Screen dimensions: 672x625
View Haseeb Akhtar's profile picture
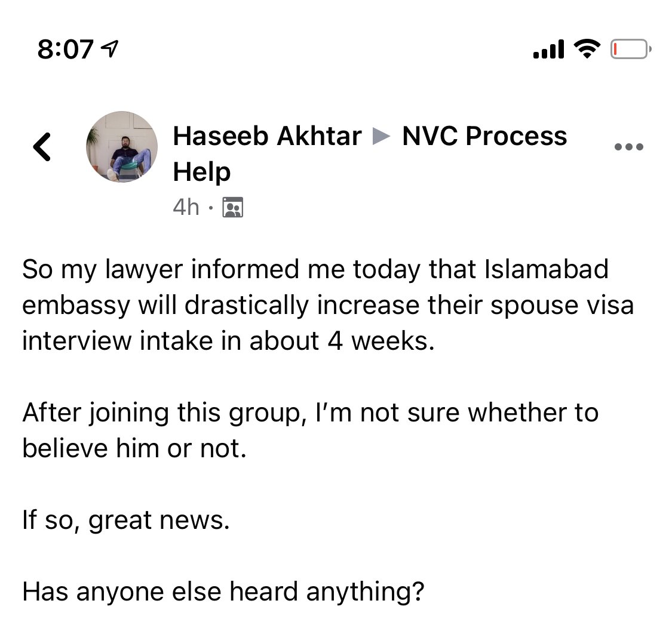tap(122, 147)
